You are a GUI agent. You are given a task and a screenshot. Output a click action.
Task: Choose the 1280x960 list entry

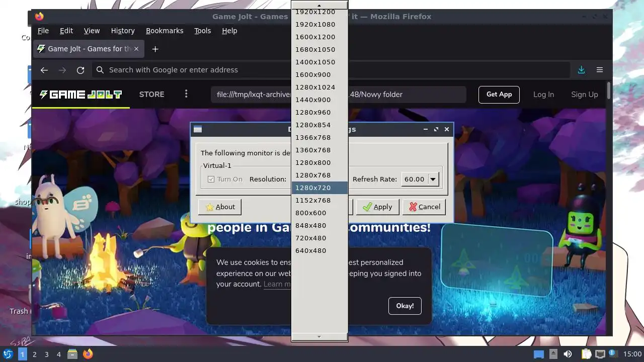(319, 112)
